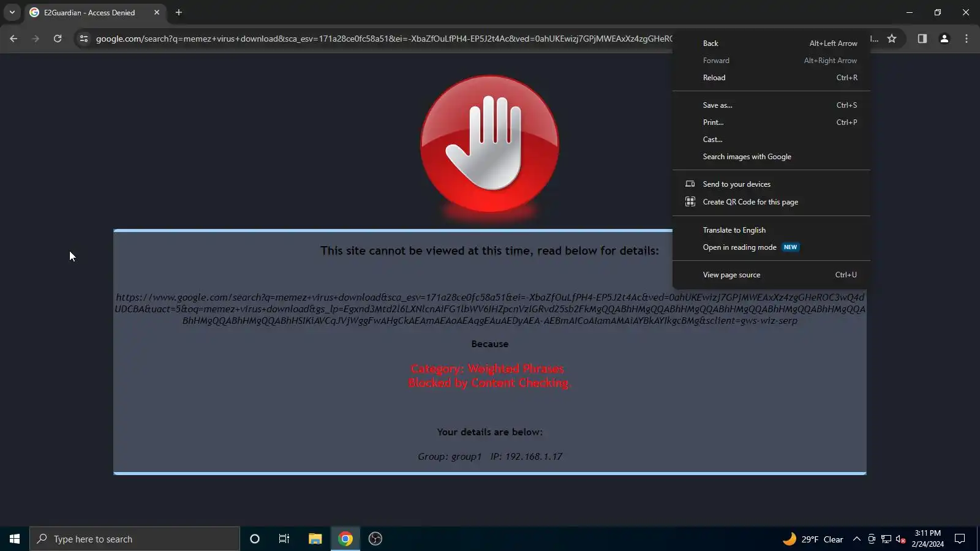Viewport: 980px width, 551px height.
Task: Choose Create QR Code for this page
Action: pos(771,202)
